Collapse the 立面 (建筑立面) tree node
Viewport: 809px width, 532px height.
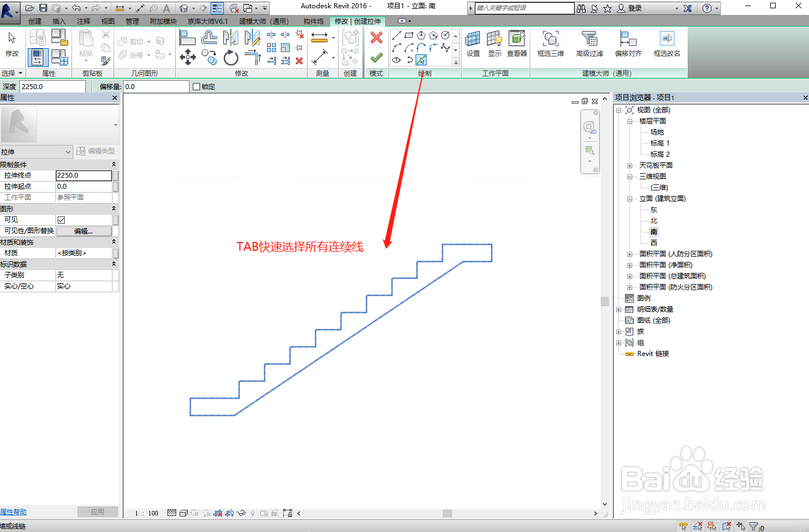tap(629, 199)
